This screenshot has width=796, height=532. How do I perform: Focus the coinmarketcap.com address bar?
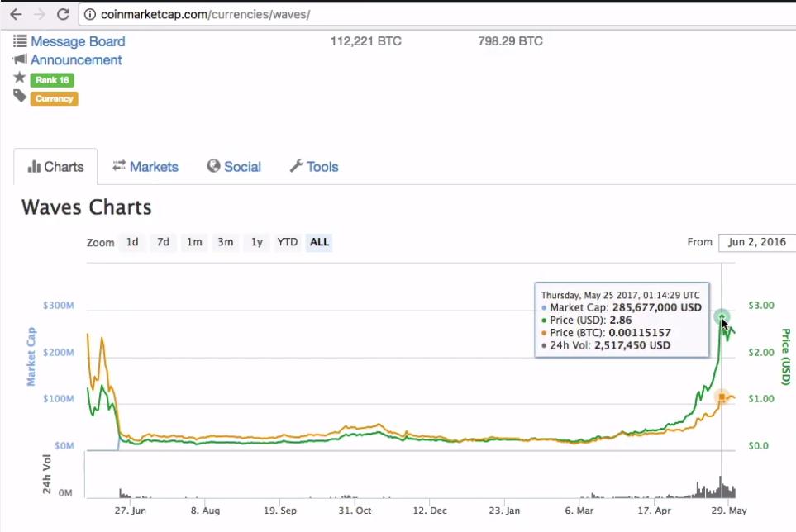(436, 14)
